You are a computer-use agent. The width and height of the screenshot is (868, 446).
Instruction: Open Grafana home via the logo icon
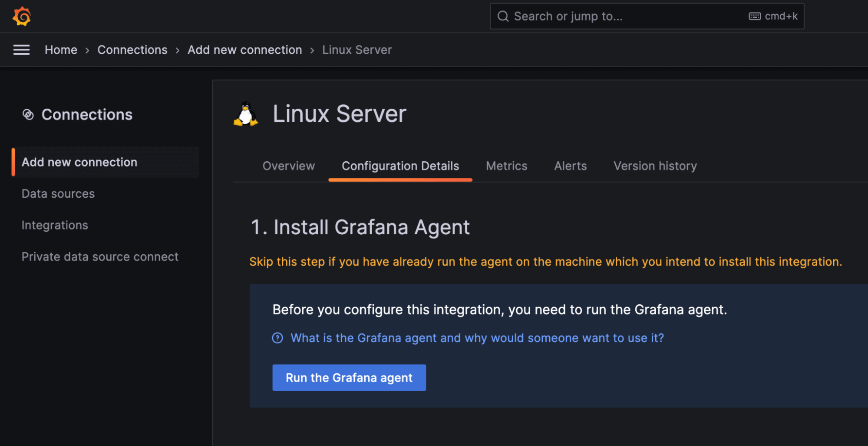point(21,16)
